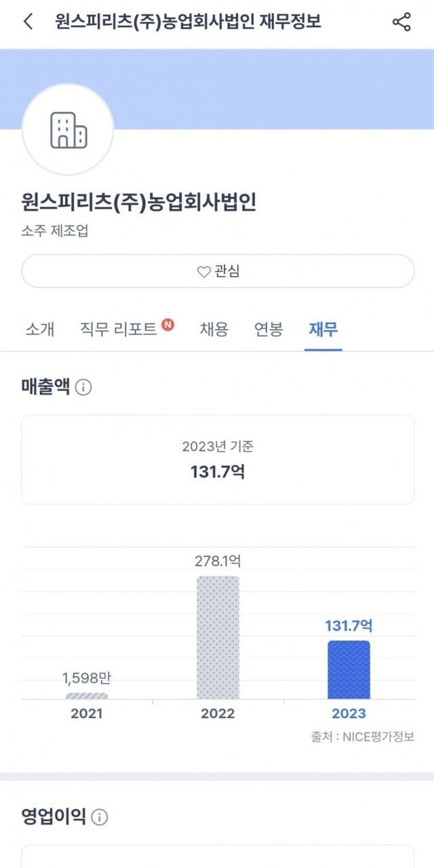Tap the 2021 revenue bar
The image size is (434, 868).
coord(87,695)
